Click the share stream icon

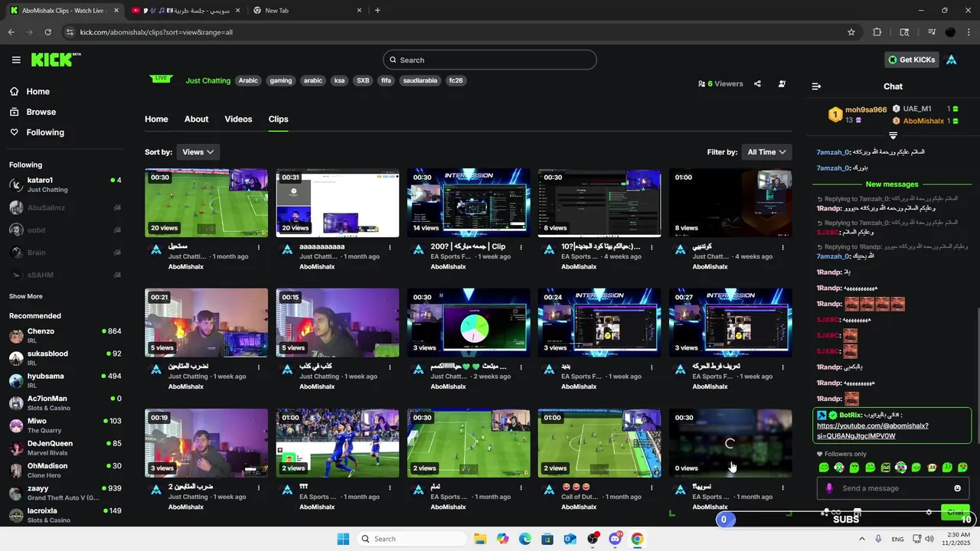tap(757, 83)
